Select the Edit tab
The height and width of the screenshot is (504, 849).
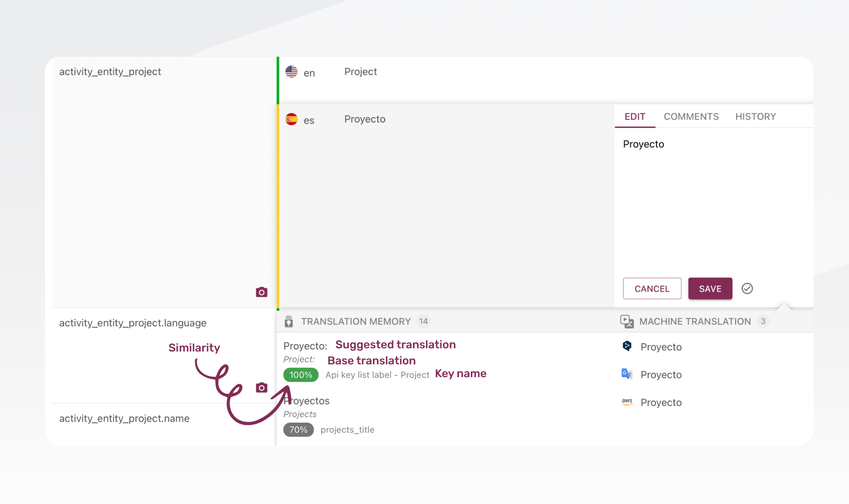tap(634, 117)
